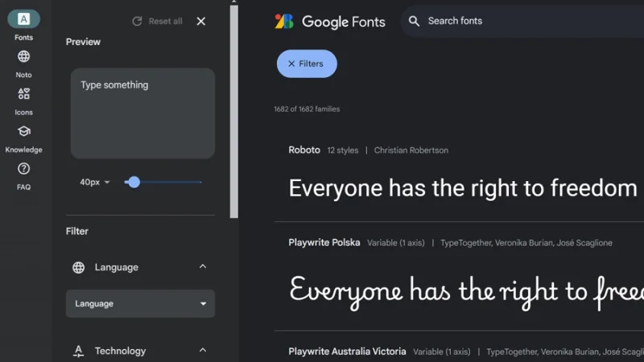Collapse the Language filter section chevron
The image size is (644, 362).
click(x=203, y=267)
